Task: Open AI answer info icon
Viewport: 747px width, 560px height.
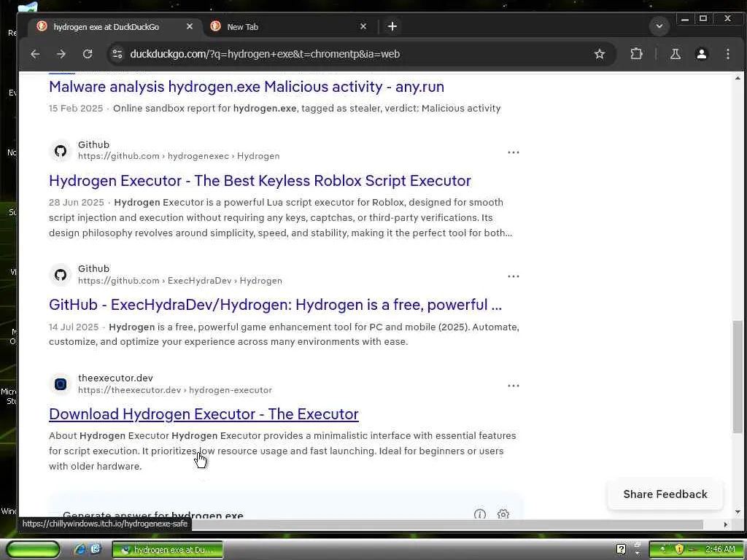Action: point(480,514)
